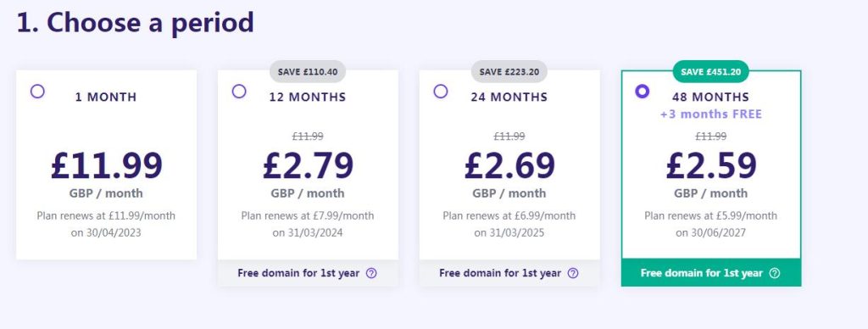
Task: Open help icon for 24 months free domain
Action: click(x=573, y=273)
